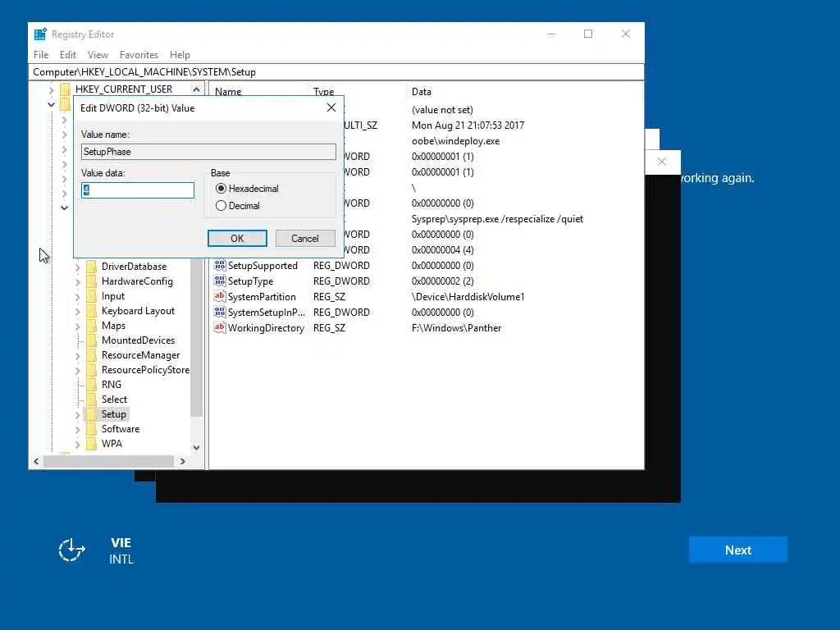Expand the Setup key
The width and height of the screenshot is (840, 630).
pos(78,414)
